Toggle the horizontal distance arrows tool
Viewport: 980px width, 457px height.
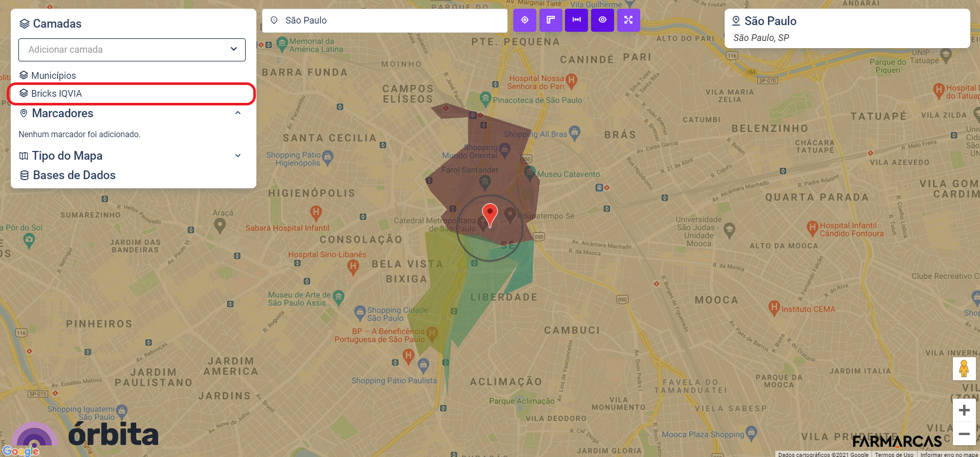pos(577,20)
